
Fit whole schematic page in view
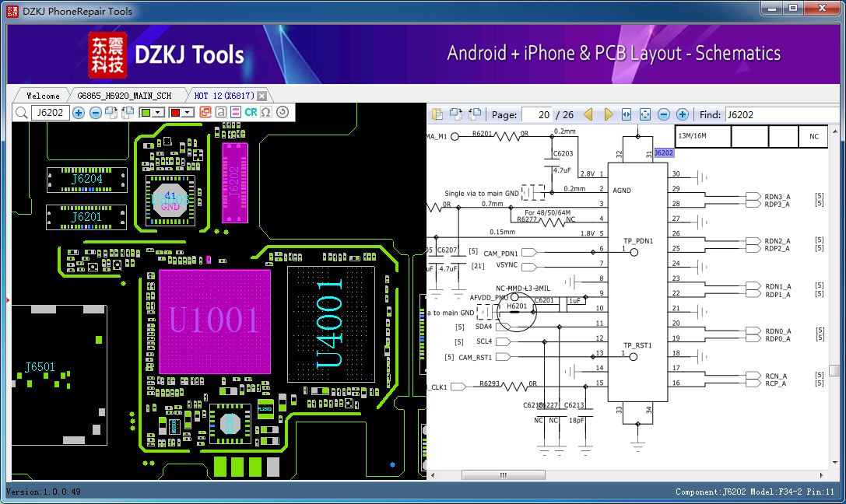pos(644,114)
